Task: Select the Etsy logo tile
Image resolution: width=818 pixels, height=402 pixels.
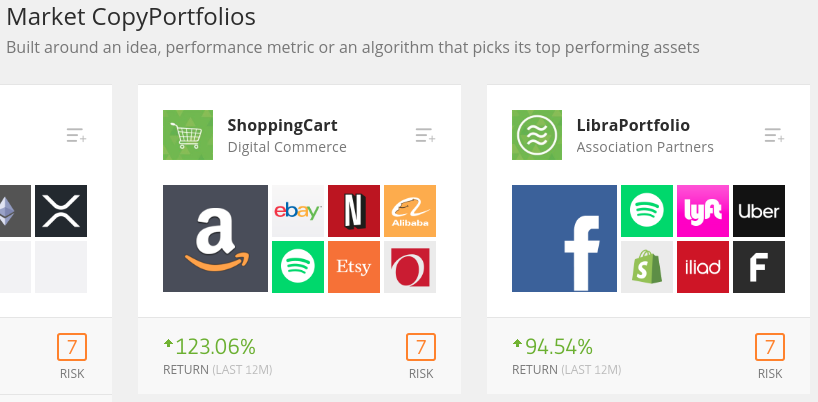Action: (x=354, y=266)
